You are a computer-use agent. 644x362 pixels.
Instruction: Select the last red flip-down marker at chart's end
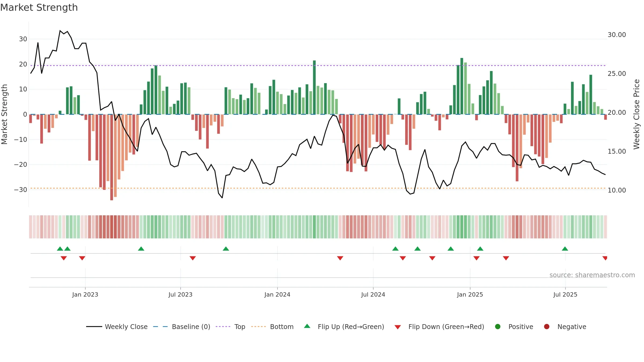pyautogui.click(x=605, y=258)
